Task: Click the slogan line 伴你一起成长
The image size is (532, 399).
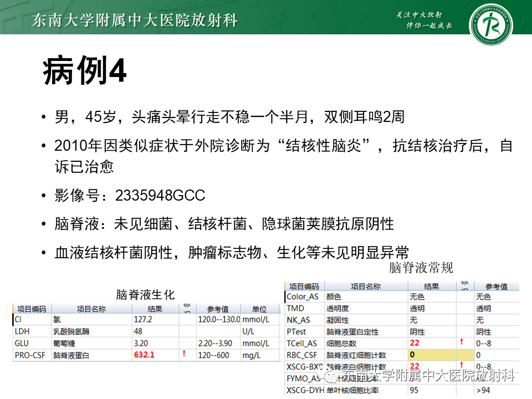Action: point(429,25)
